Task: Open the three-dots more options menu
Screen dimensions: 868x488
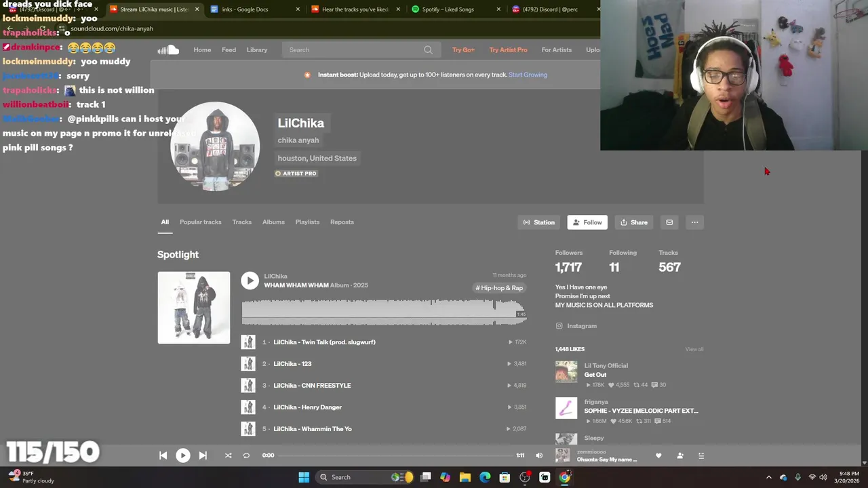Action: [x=694, y=222]
